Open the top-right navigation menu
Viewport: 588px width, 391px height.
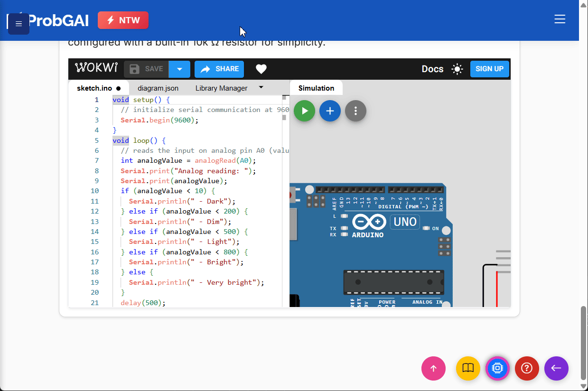(x=560, y=19)
